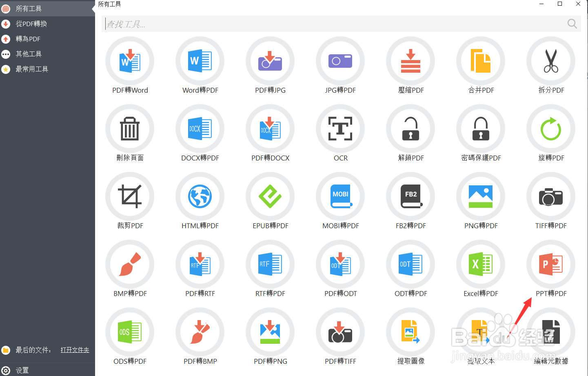The height and width of the screenshot is (376, 588).
Task: Open the PDF轉PNG tool
Action: (270, 332)
